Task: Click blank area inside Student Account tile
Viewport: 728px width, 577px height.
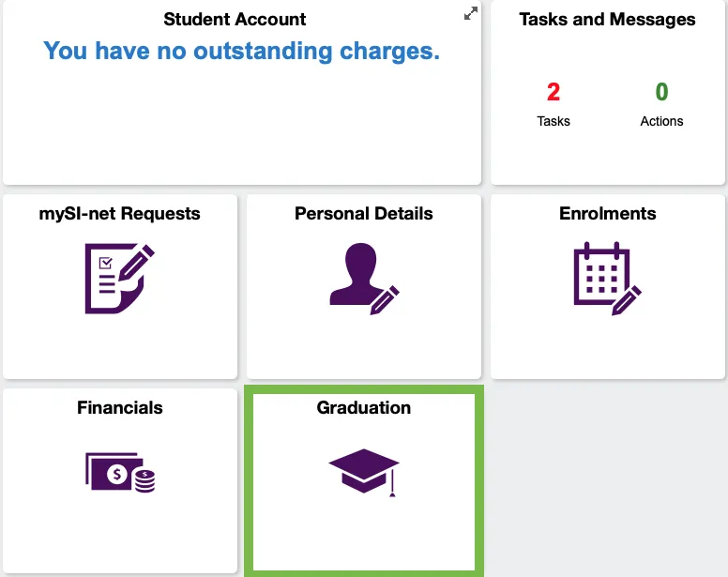Action: [241, 126]
